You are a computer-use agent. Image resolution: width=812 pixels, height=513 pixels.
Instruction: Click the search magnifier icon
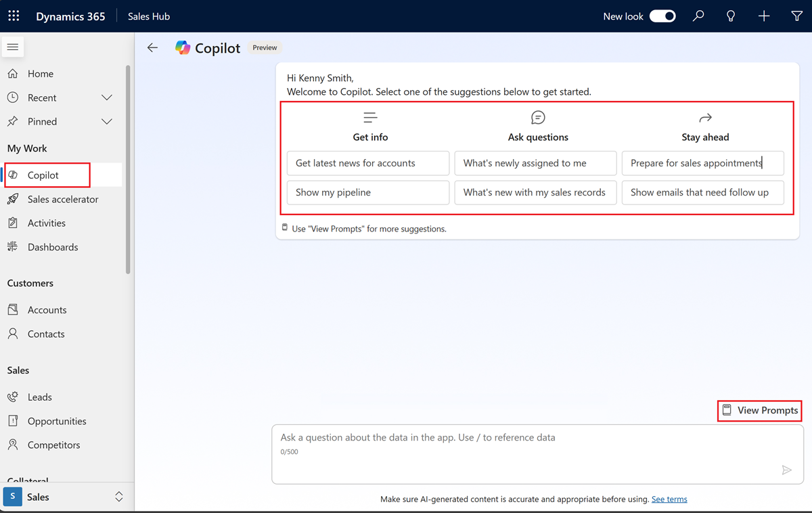tap(698, 16)
